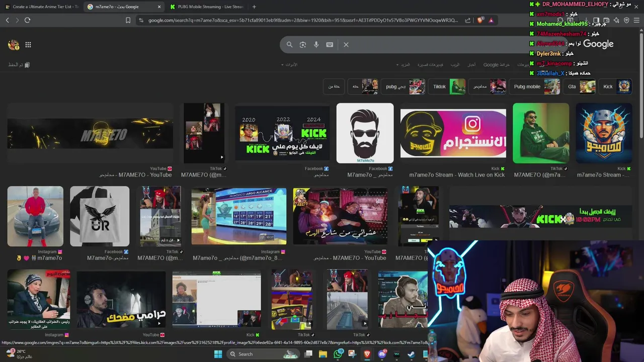
Task: Open the Google account avatar
Action: [x=13, y=45]
